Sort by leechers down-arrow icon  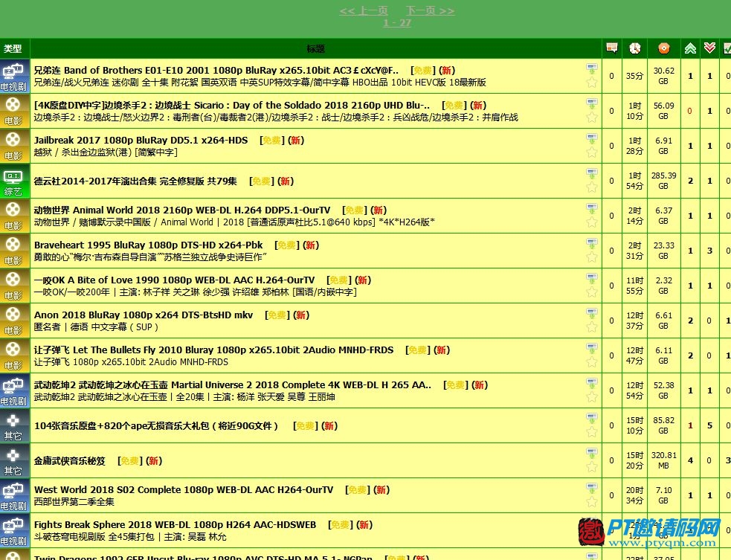click(x=709, y=48)
